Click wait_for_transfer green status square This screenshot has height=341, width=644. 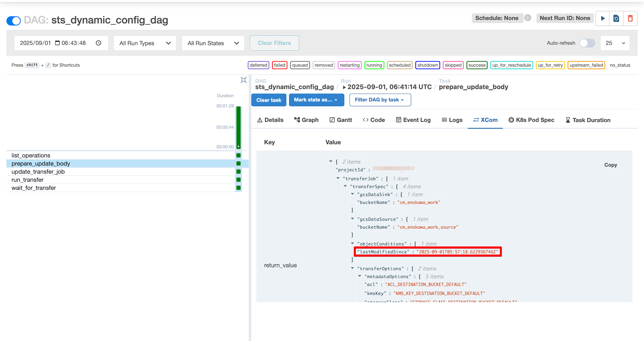coord(239,188)
